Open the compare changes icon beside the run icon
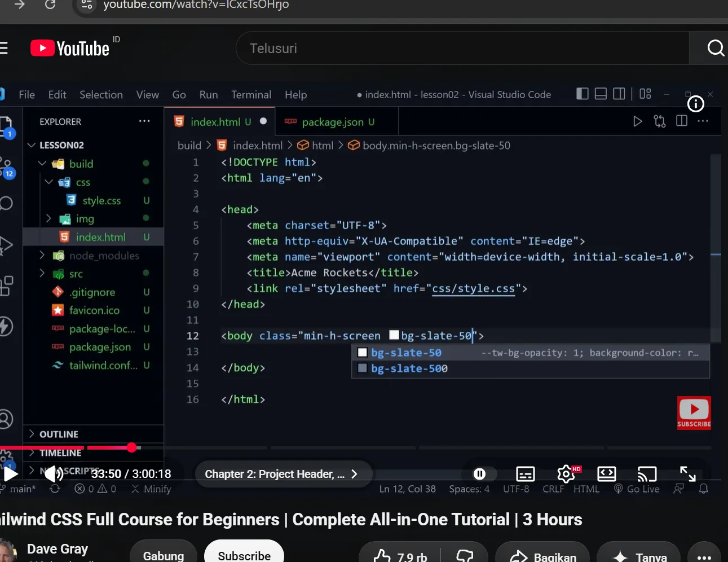Image resolution: width=728 pixels, height=562 pixels. point(659,121)
